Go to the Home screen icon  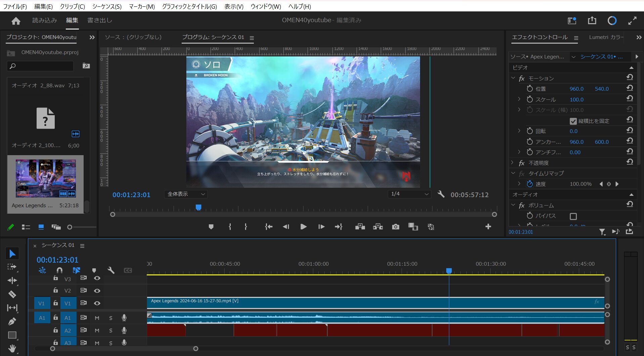coord(16,21)
